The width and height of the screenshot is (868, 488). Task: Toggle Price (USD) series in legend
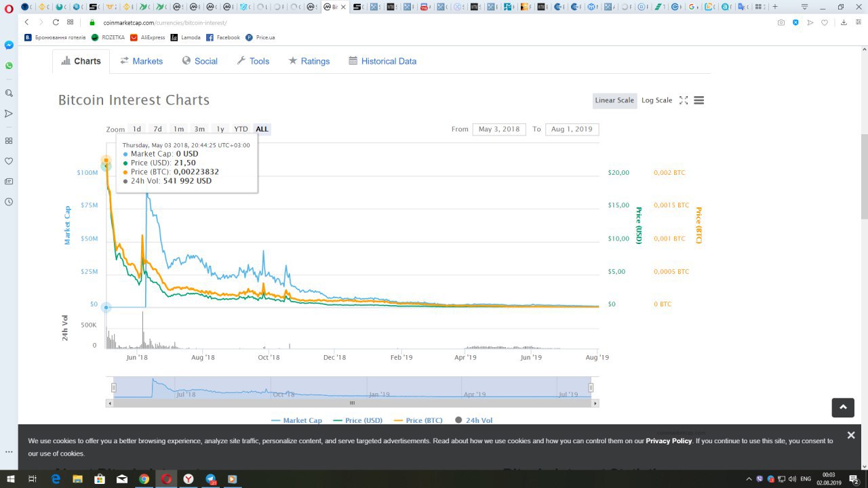358,420
